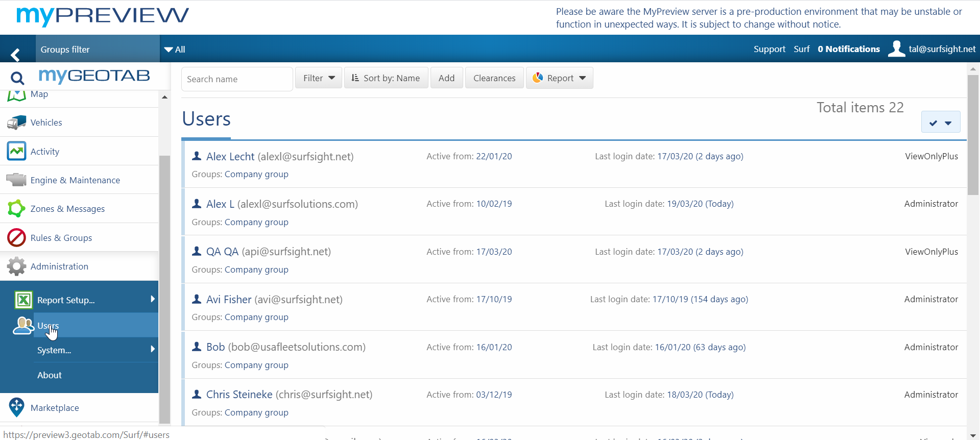980x440 pixels.
Task: Toggle the select-all checkmark dropdown
Action: (940, 123)
